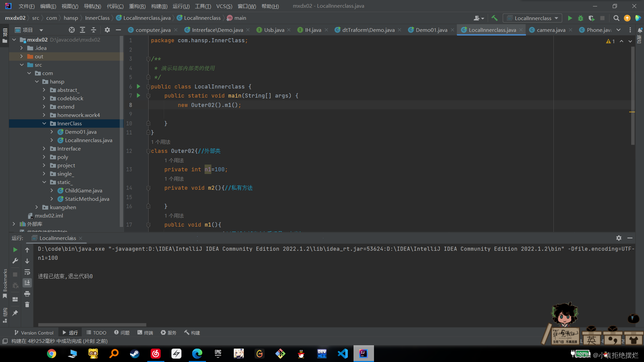The height and width of the screenshot is (362, 644).
Task: Collapse the InnerClass package
Action: (44, 123)
